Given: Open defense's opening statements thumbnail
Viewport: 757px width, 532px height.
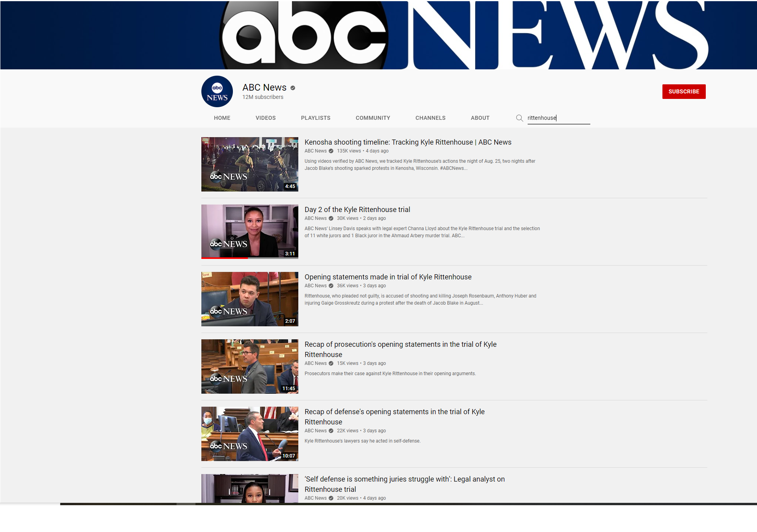Looking at the screenshot, I should (x=250, y=434).
